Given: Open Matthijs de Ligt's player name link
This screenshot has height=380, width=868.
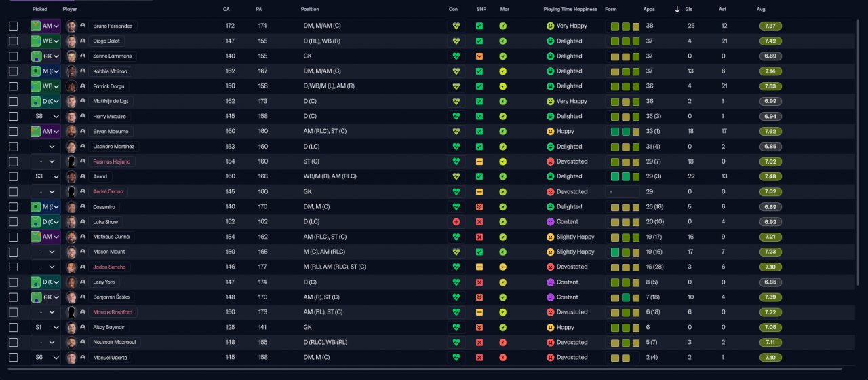Looking at the screenshot, I should 111,101.
